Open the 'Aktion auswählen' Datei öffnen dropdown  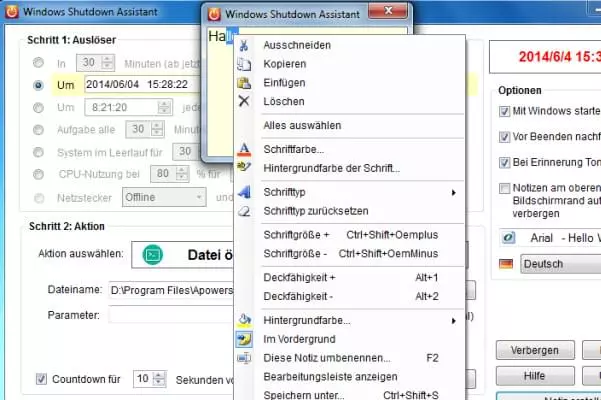pos(182,255)
